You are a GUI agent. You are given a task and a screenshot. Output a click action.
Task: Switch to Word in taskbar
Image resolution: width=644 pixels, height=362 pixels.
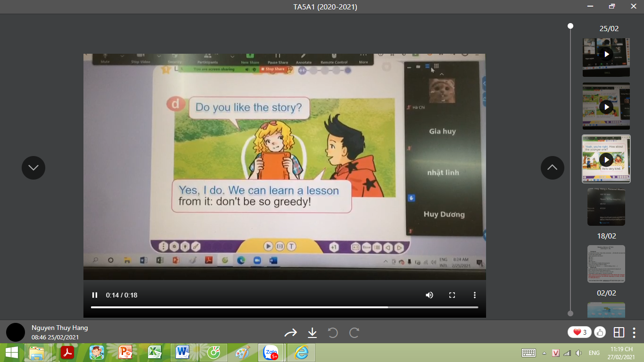click(183, 353)
